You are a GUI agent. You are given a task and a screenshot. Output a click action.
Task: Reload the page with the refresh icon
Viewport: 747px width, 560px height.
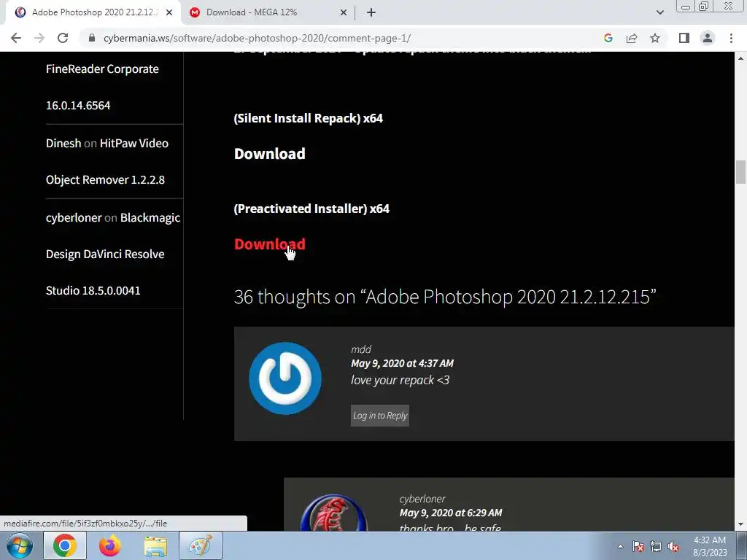(63, 38)
